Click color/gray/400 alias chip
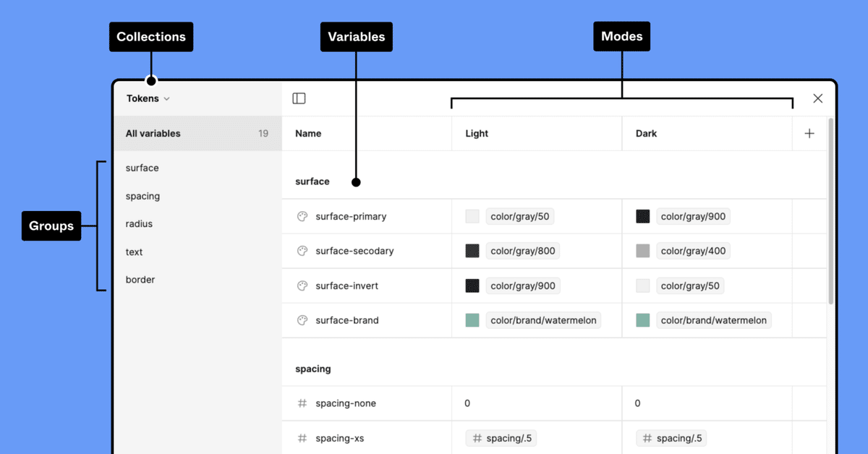The width and height of the screenshot is (868, 454). (693, 251)
